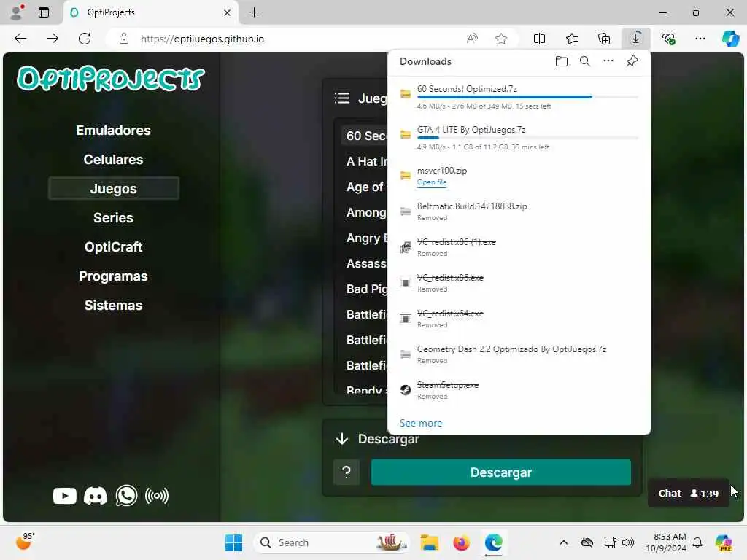Viewport: 747px width, 560px height.
Task: Open the Discord icon link
Action: pyautogui.click(x=96, y=496)
